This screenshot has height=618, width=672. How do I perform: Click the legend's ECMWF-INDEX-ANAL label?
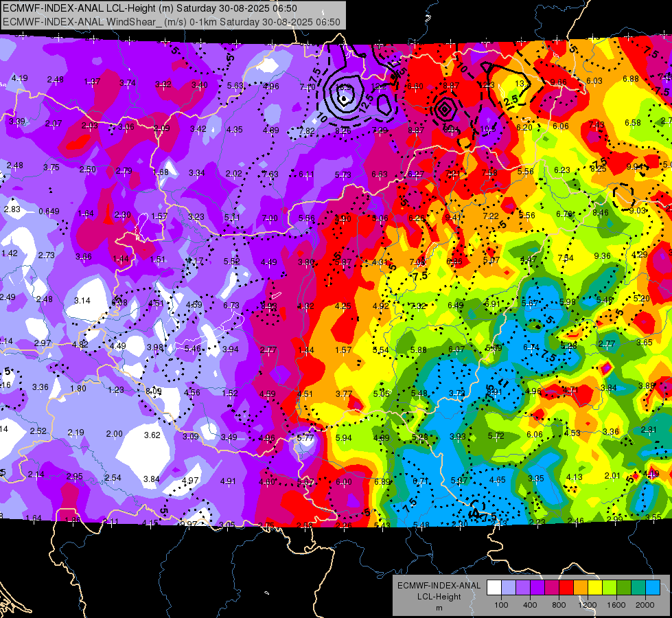click(x=439, y=586)
